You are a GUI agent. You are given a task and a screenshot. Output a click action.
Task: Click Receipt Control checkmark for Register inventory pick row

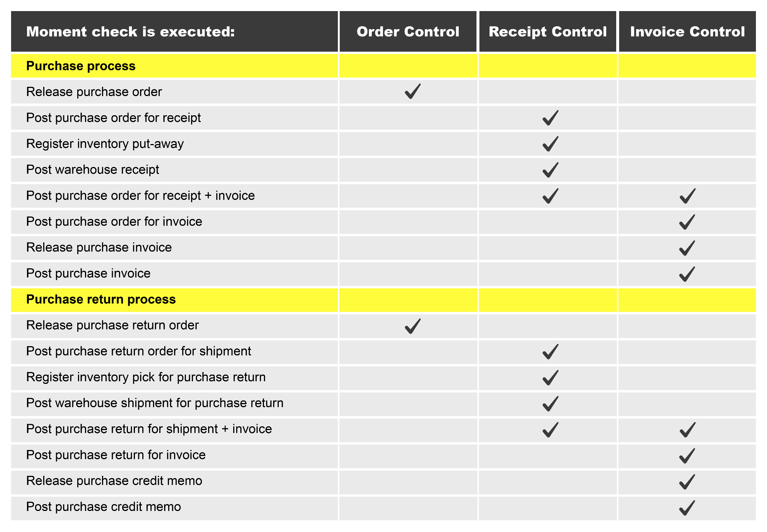click(x=550, y=378)
